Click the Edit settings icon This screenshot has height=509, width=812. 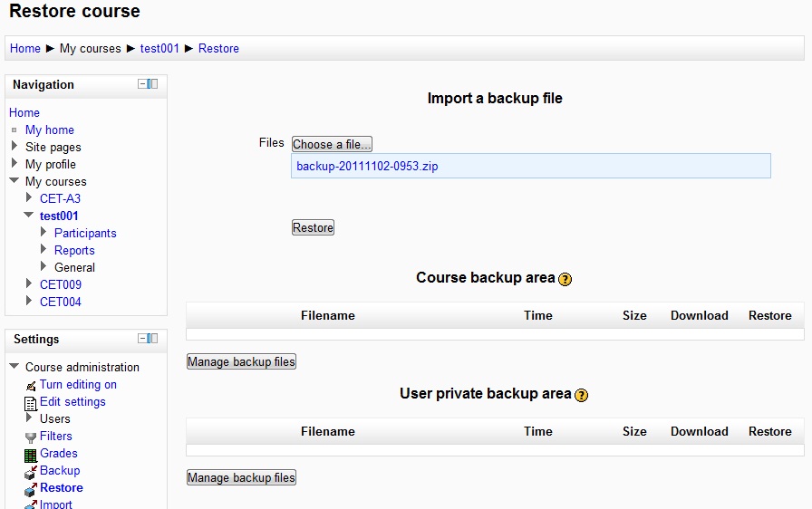(x=31, y=403)
